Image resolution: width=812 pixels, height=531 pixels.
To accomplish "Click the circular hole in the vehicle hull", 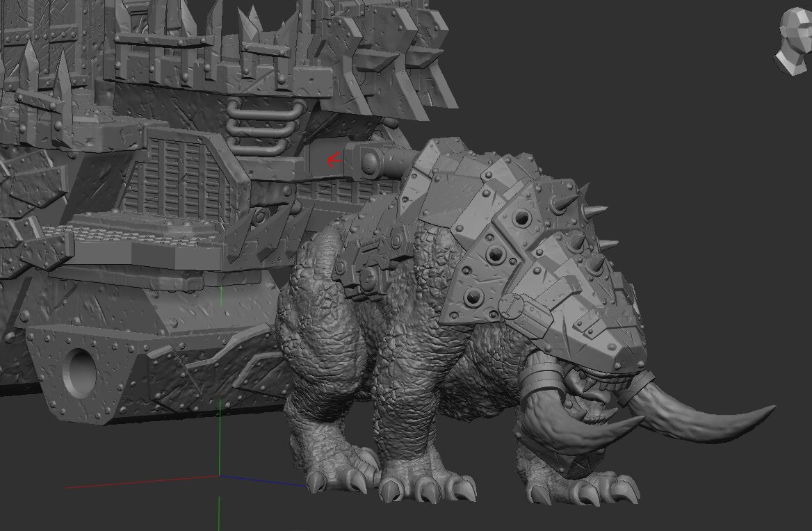I will (x=80, y=367).
